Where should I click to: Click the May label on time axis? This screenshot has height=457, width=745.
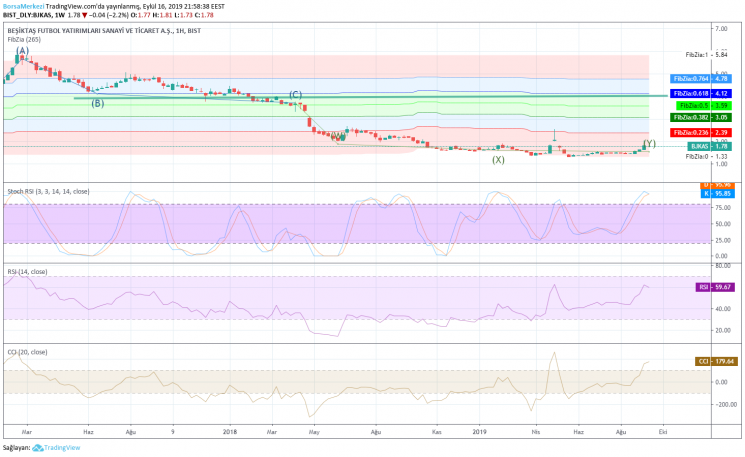pyautogui.click(x=314, y=432)
